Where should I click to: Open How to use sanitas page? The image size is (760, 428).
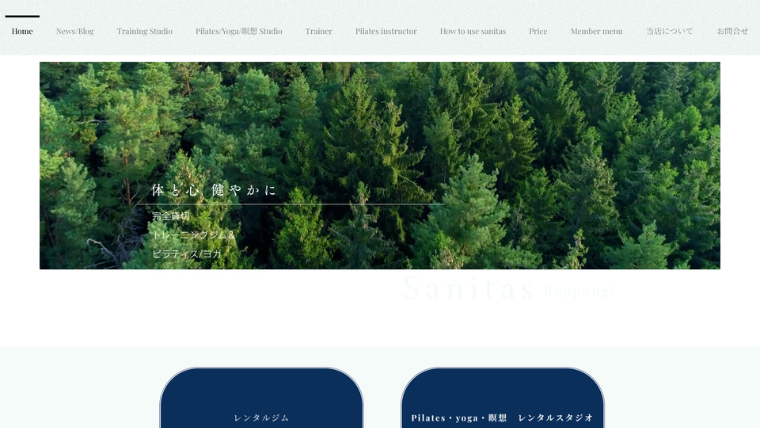click(x=473, y=31)
